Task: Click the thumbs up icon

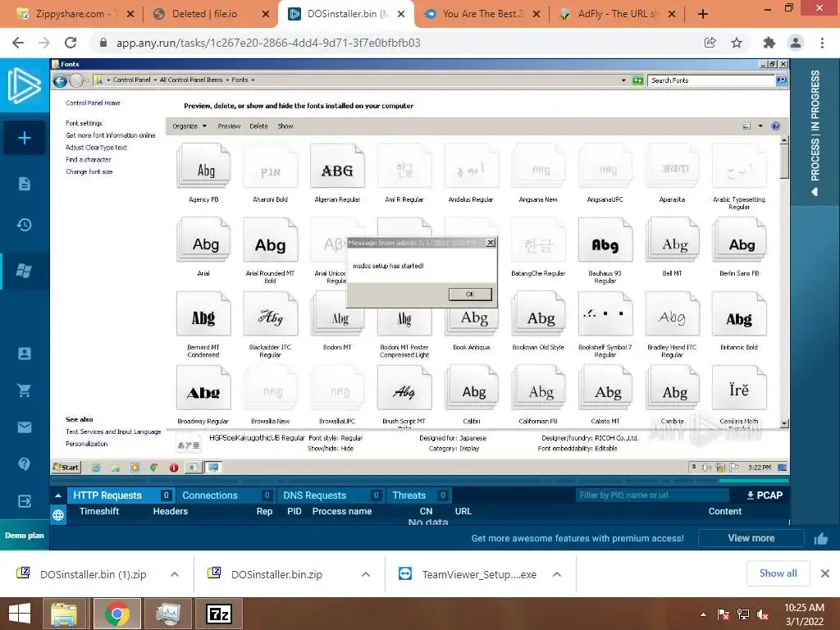Action: (x=820, y=538)
